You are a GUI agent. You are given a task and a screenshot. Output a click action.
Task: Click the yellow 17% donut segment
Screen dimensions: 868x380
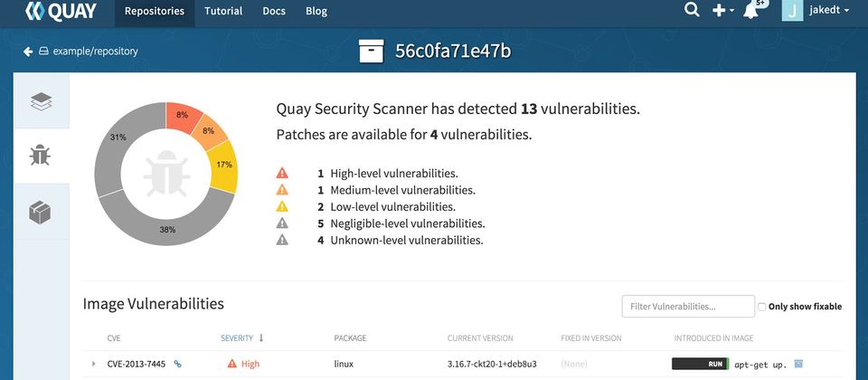tap(225, 166)
